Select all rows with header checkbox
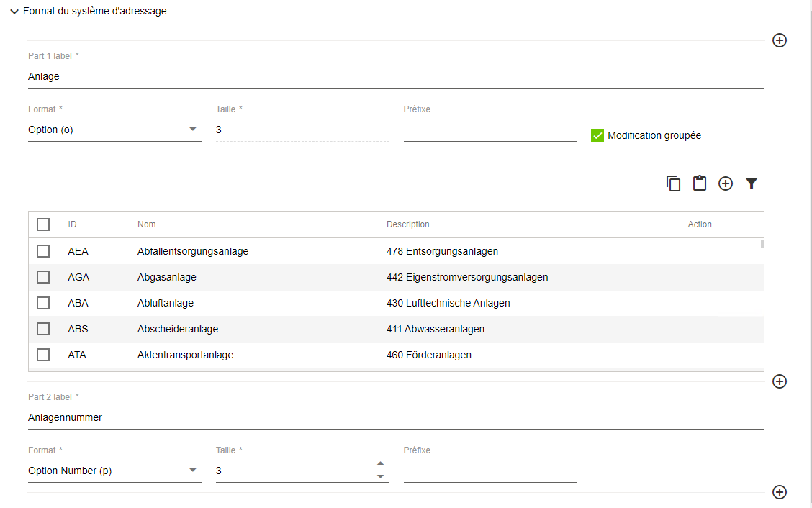 pos(43,224)
